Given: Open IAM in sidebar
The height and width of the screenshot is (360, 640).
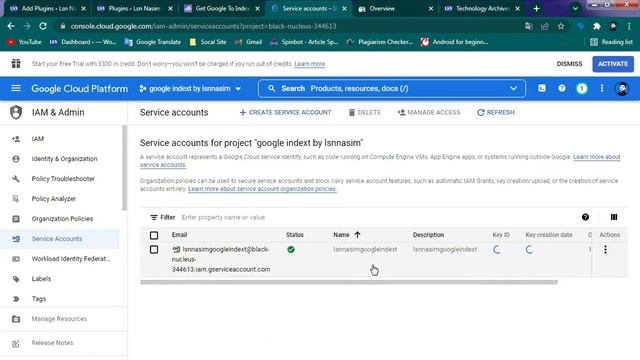Looking at the screenshot, I should tap(60, 139).
